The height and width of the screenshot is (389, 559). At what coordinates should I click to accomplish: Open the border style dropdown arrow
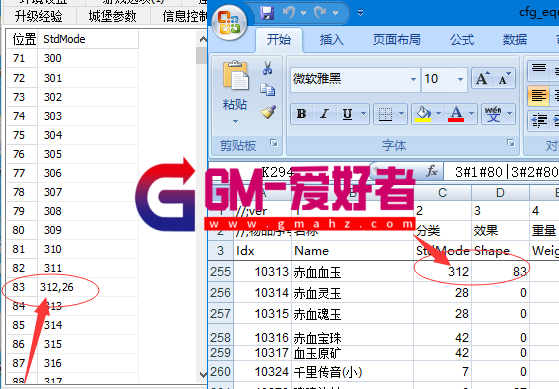401,114
